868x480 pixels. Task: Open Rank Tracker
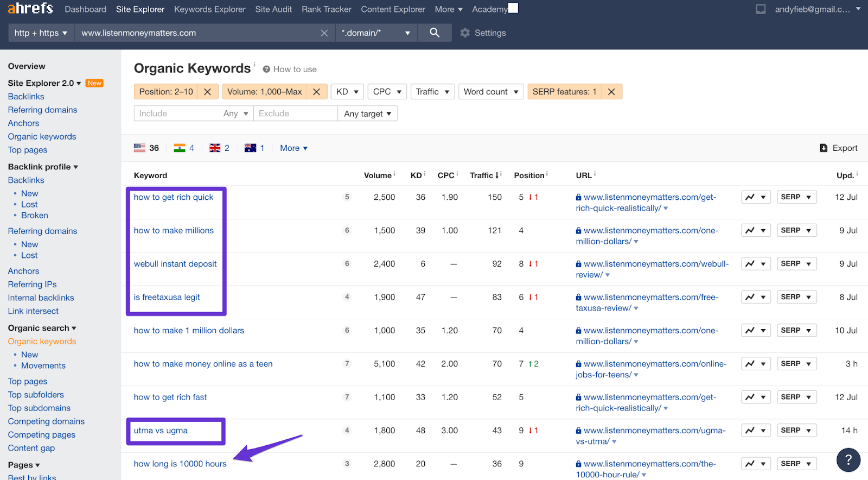point(327,9)
